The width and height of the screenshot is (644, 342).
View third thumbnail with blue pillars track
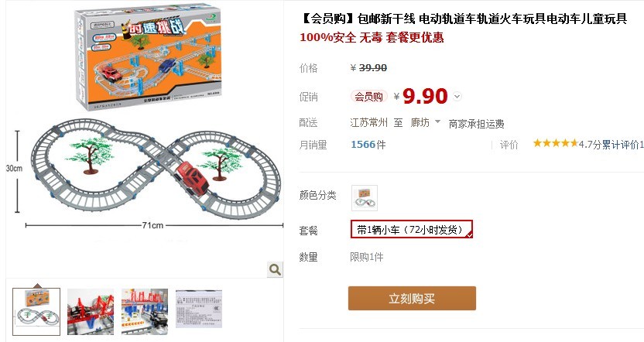point(145,312)
